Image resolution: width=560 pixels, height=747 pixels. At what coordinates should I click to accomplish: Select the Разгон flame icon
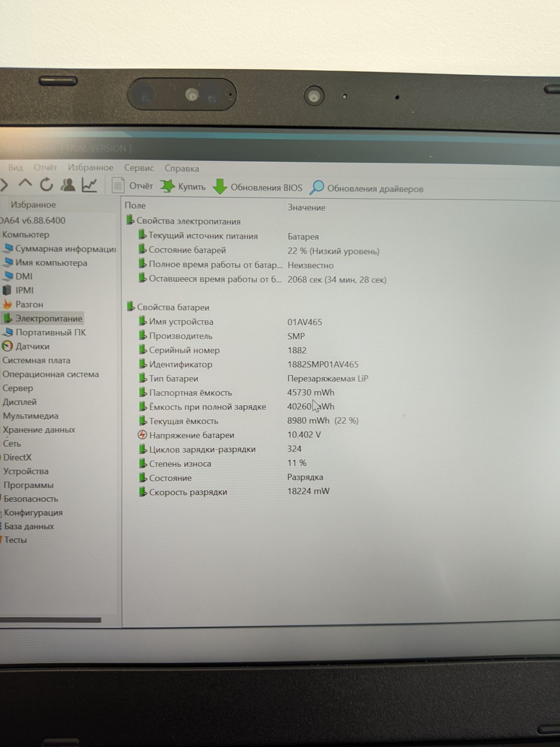[x=7, y=304]
